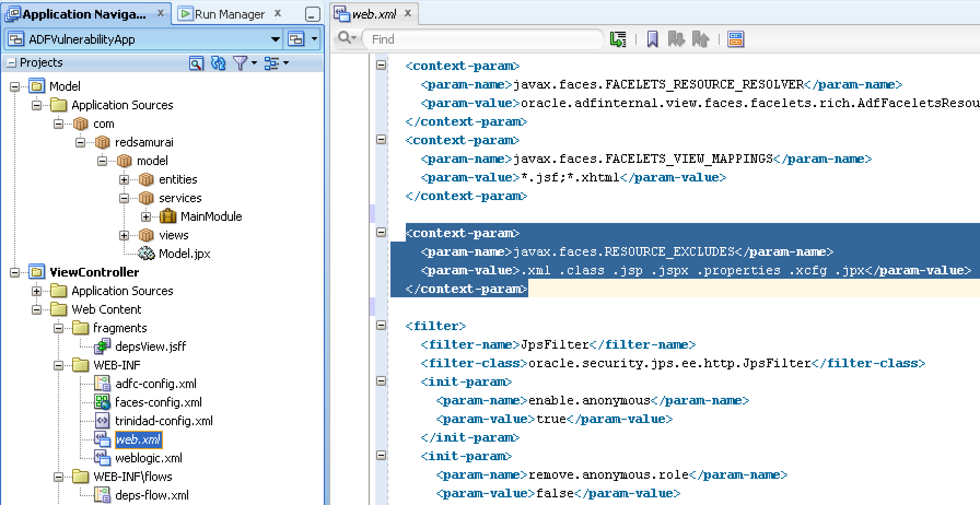Click the remove.anonymous.role param name
The image size is (980, 505).
(x=608, y=474)
